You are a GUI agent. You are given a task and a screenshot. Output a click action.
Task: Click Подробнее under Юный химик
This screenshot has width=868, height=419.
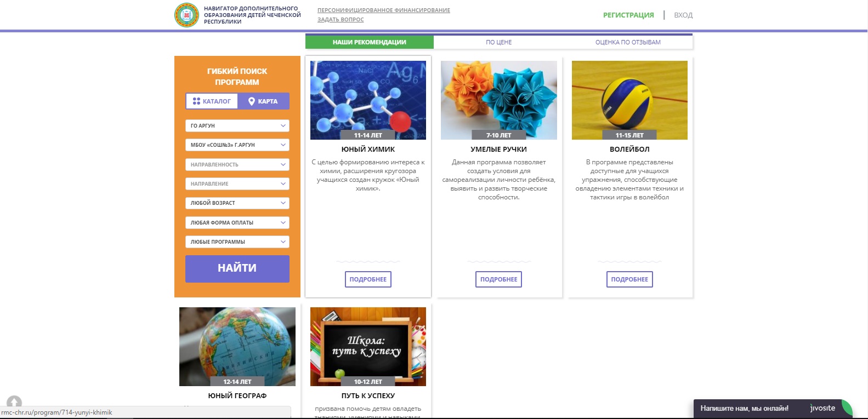[x=368, y=279]
